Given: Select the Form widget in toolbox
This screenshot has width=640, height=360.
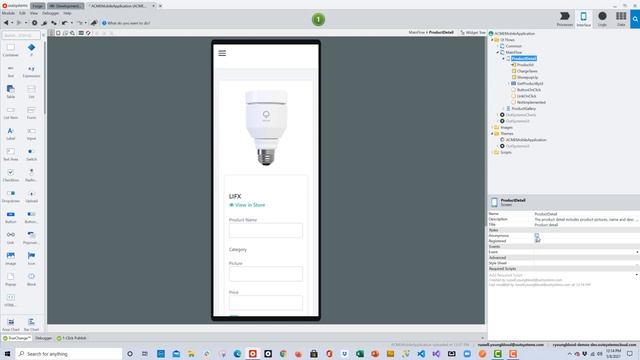Looking at the screenshot, I should coord(31,113).
